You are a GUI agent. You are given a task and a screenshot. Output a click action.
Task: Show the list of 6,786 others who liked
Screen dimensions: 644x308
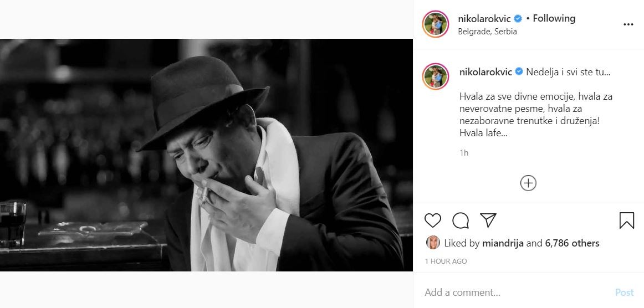[x=572, y=243]
